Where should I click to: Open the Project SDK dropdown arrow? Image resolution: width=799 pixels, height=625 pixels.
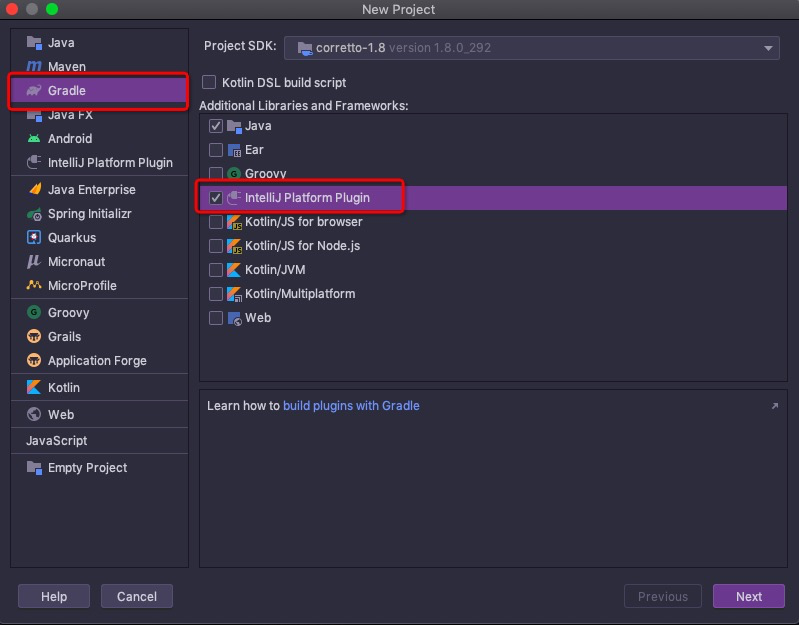(x=768, y=48)
